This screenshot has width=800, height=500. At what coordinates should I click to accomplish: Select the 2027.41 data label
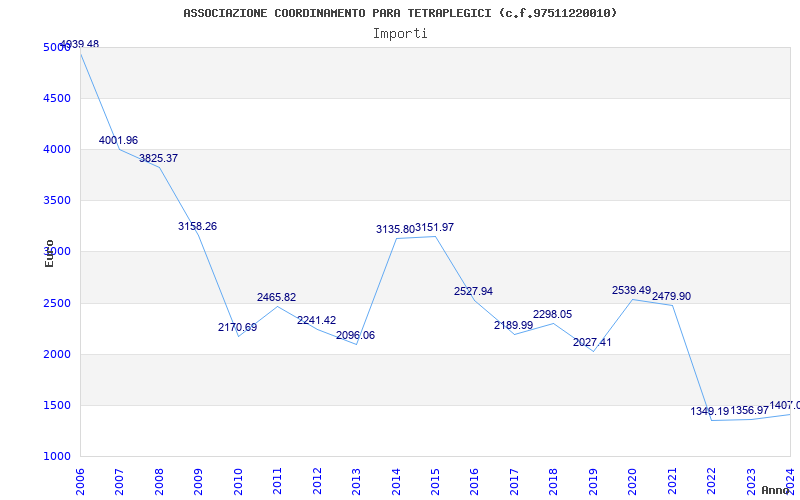click(592, 342)
